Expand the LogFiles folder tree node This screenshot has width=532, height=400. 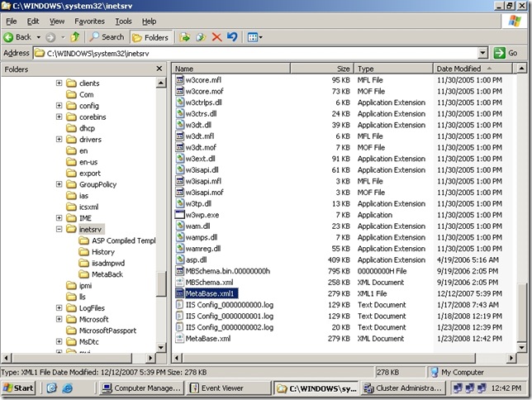59,308
